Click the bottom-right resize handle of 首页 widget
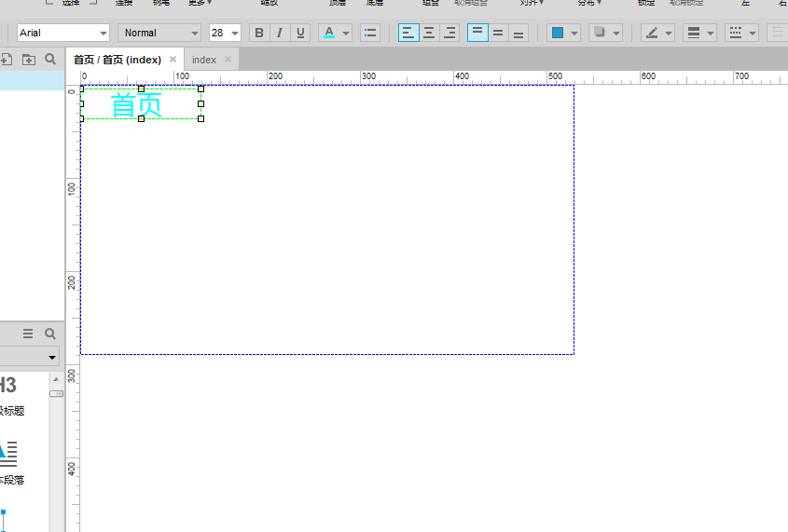 point(201,119)
